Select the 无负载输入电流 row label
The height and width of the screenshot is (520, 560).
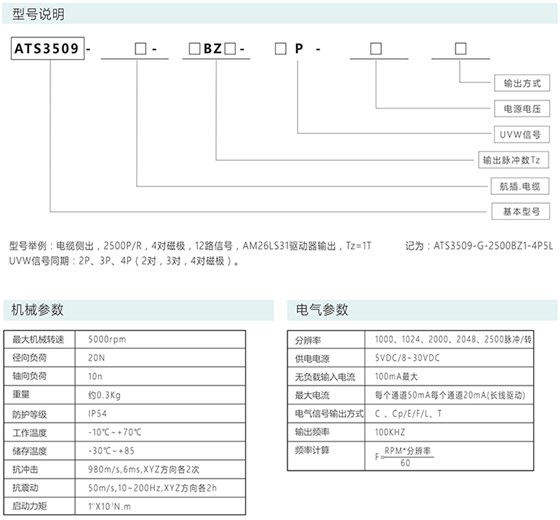click(x=325, y=377)
